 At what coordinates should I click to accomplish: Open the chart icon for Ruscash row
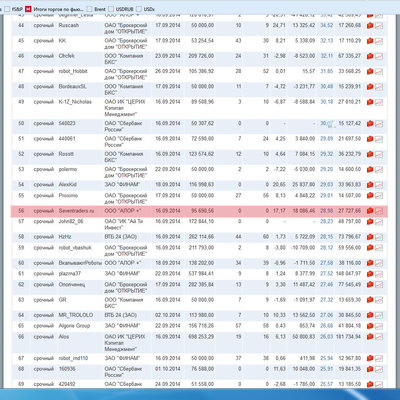click(379, 26)
